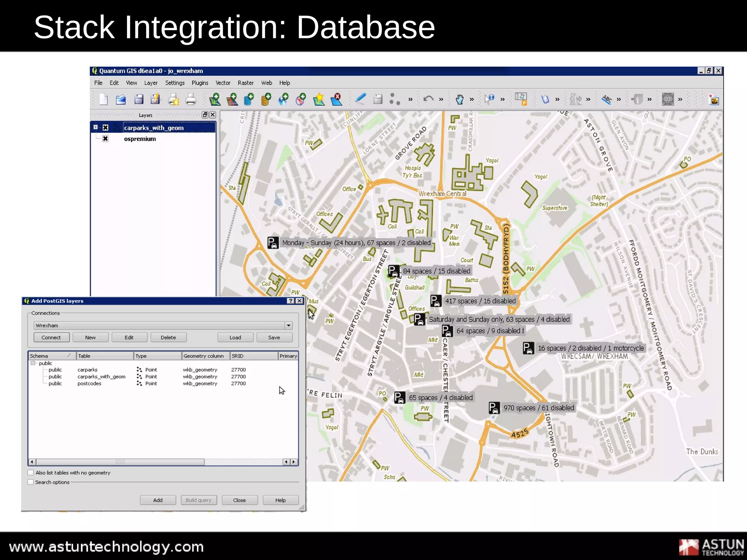Click the Add WMS Layer globe icon

(x=283, y=99)
